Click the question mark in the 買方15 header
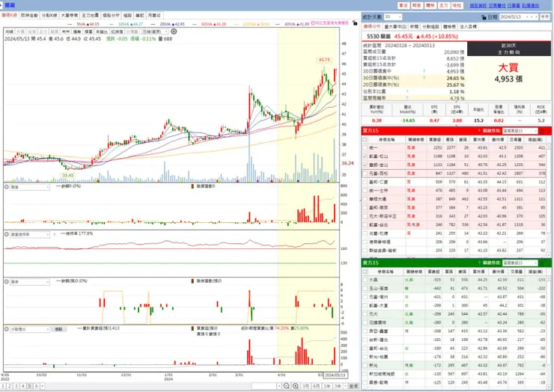The width and height of the screenshot is (554, 392). coord(478,131)
